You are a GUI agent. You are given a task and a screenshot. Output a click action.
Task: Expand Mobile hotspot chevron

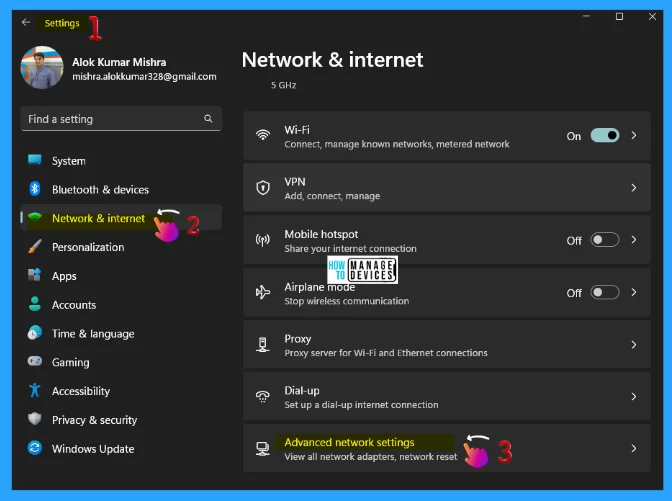634,240
